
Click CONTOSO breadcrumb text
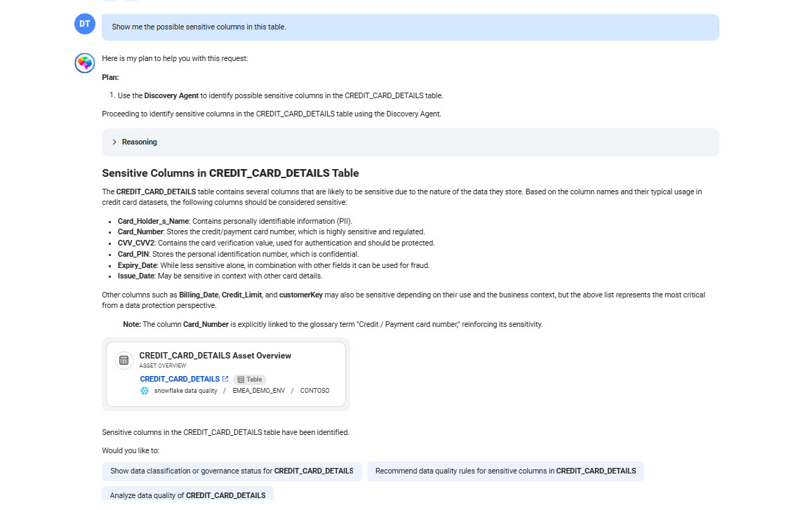pyautogui.click(x=315, y=391)
